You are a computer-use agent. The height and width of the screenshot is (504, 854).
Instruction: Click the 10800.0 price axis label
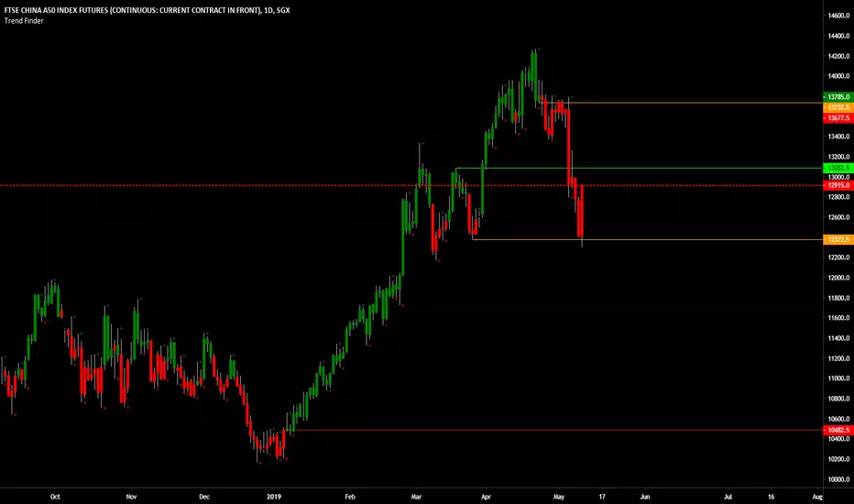(839, 399)
